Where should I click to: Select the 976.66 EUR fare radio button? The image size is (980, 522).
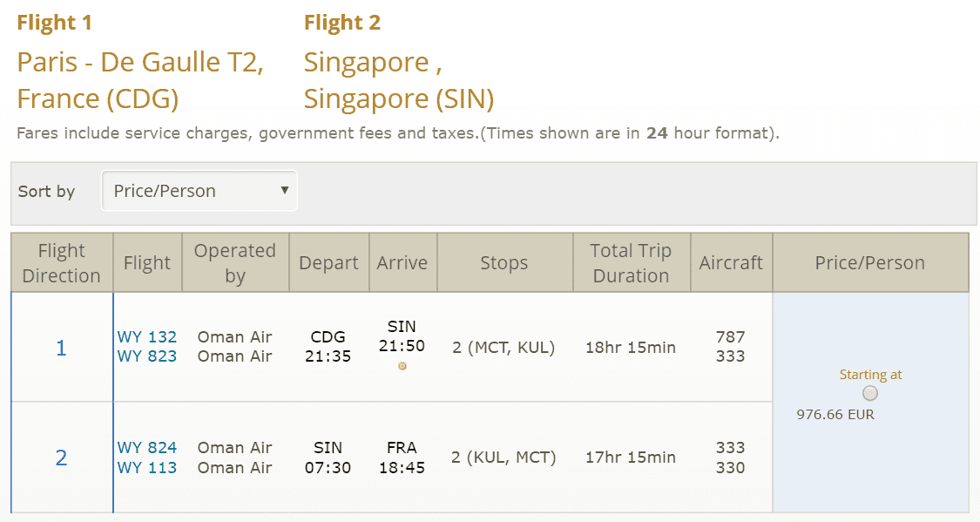[870, 393]
